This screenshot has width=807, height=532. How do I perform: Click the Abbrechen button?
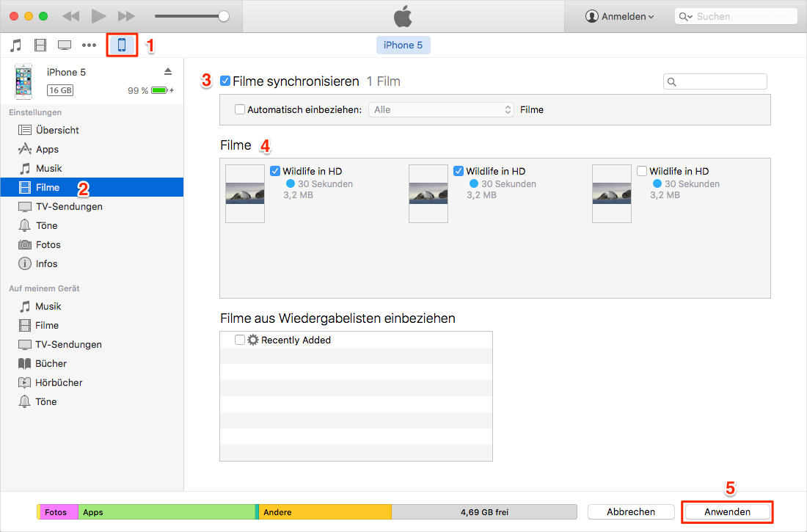click(x=631, y=512)
